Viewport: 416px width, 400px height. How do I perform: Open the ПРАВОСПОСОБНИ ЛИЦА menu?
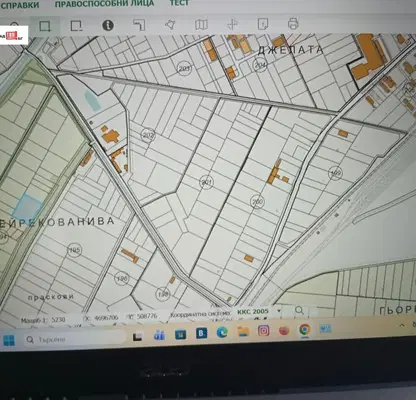[x=104, y=4]
